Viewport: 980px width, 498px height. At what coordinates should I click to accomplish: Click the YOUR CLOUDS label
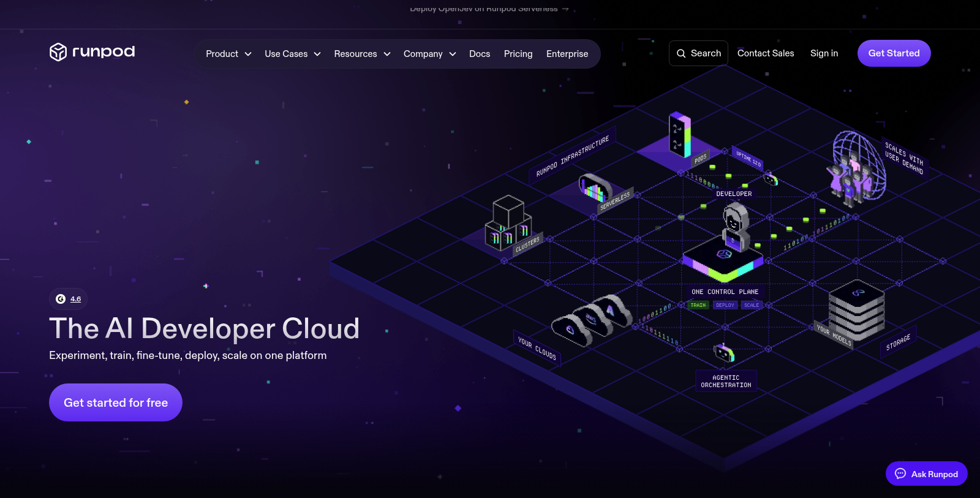[x=537, y=349]
